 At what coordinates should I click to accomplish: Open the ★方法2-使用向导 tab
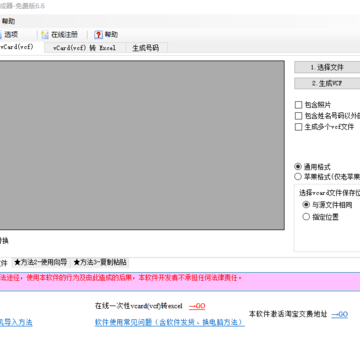[41, 263]
